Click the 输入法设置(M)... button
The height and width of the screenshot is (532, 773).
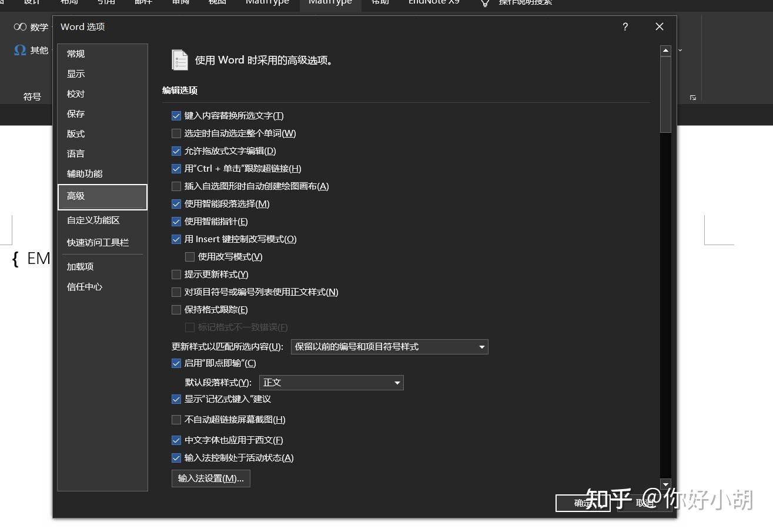211,479
